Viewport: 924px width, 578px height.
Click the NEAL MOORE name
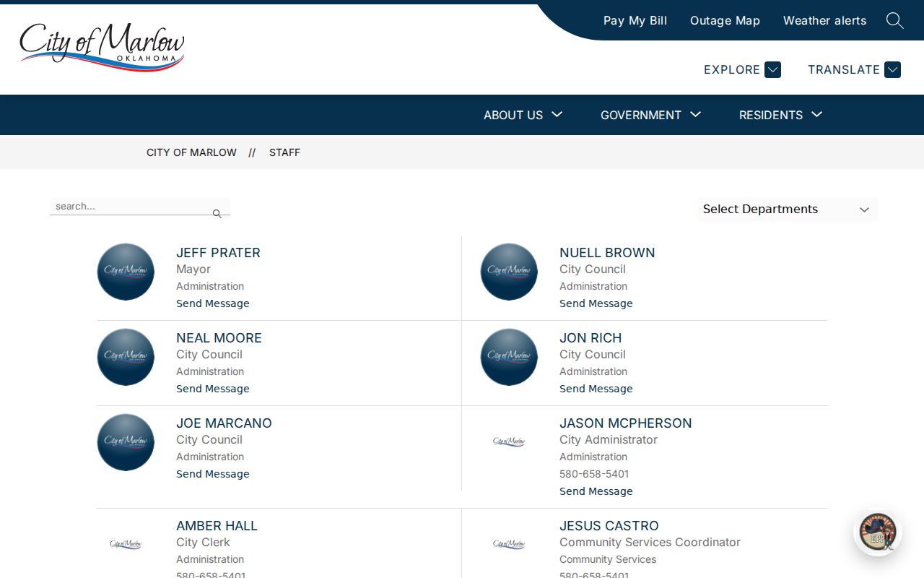pos(219,338)
